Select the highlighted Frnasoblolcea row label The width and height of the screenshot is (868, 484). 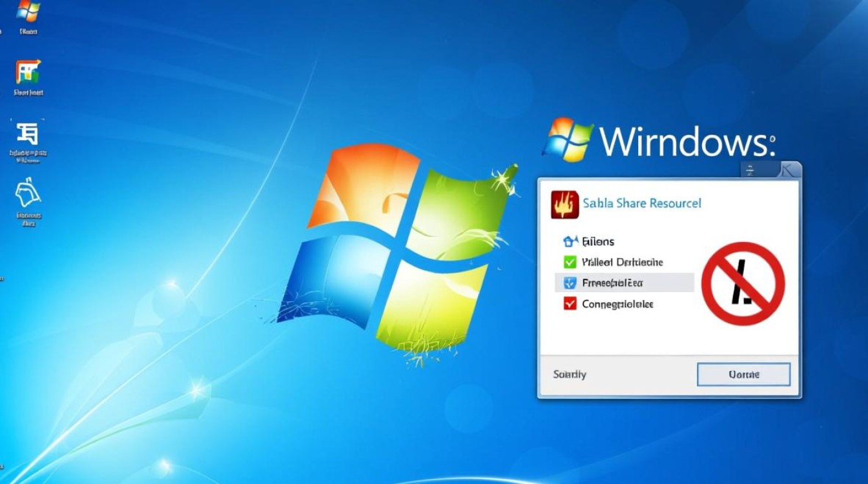point(612,283)
